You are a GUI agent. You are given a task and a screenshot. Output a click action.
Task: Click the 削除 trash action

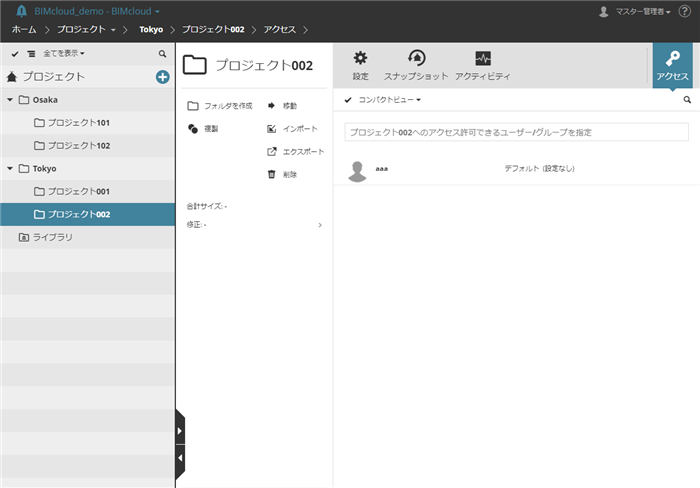[x=282, y=175]
